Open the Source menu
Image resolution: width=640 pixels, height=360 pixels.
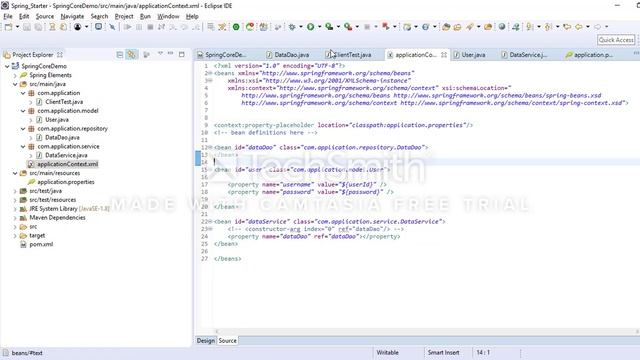45,16
